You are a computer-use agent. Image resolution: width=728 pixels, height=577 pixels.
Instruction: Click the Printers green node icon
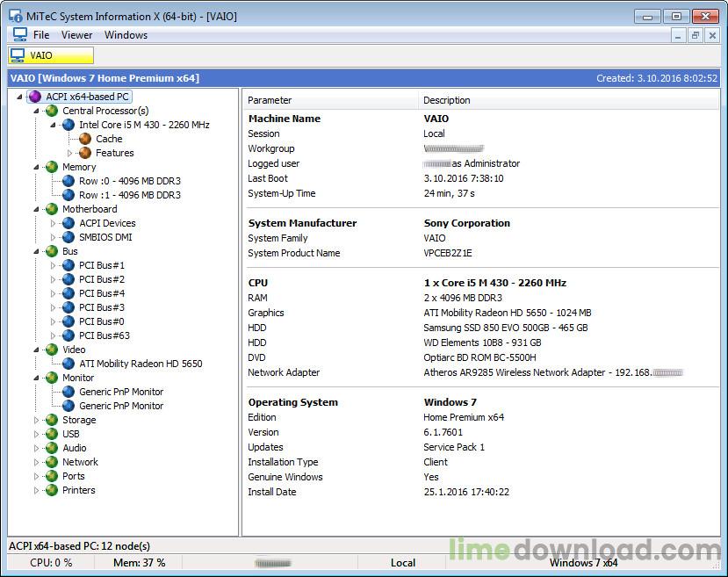(x=52, y=490)
